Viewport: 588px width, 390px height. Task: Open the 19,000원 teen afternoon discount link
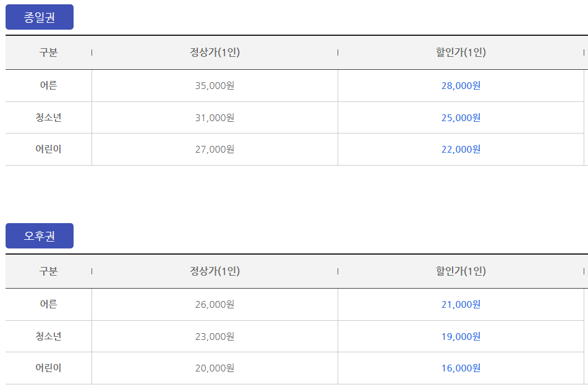click(x=460, y=336)
